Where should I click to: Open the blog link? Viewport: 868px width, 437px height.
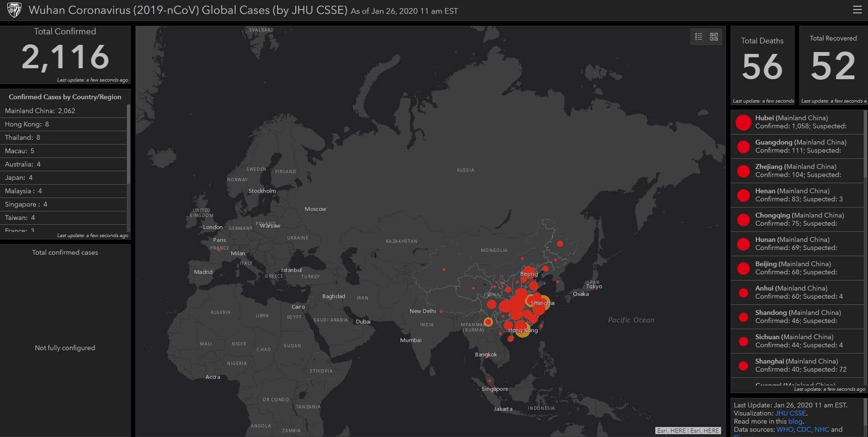pos(795,421)
